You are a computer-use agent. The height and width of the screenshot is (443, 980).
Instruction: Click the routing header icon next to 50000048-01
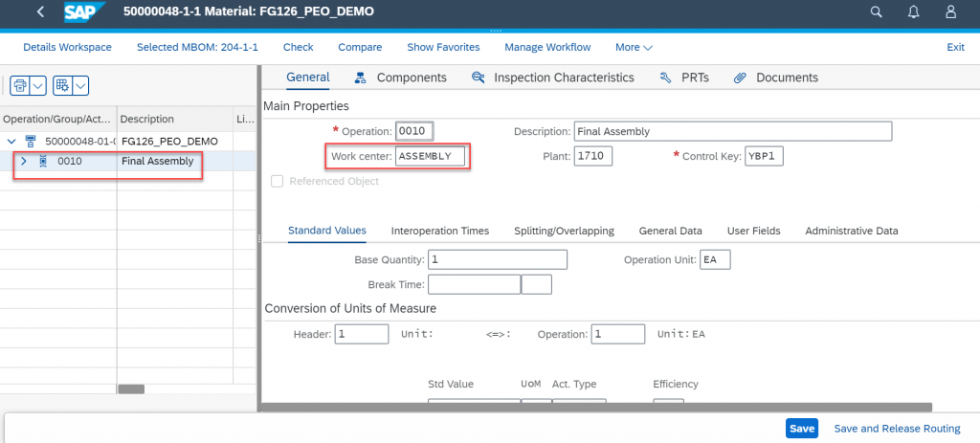tap(30, 141)
